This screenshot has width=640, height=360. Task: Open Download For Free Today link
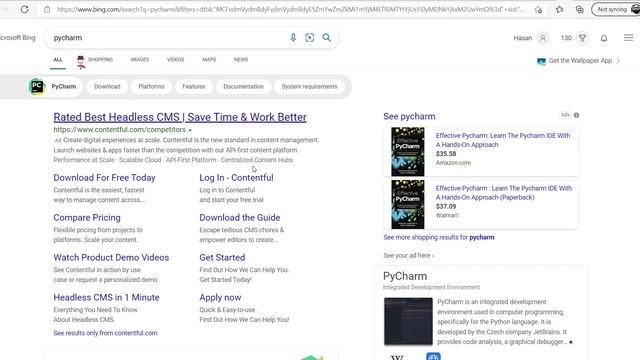tap(104, 178)
